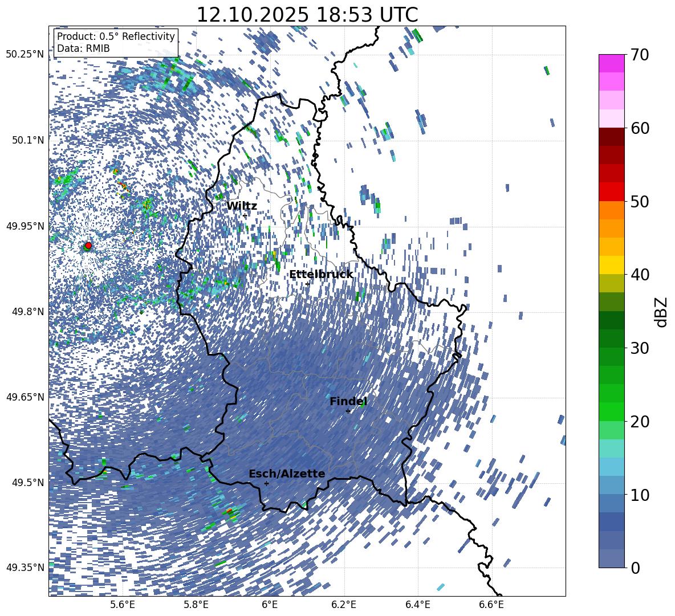The image size is (675, 616).
Task: Click the 30 tick on the colorbar
Action: [x=640, y=348]
